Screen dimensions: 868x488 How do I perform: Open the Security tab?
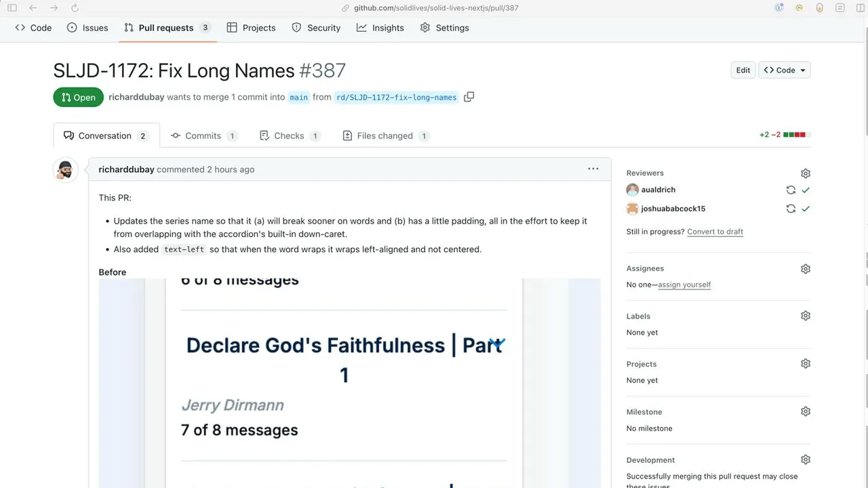click(x=316, y=28)
